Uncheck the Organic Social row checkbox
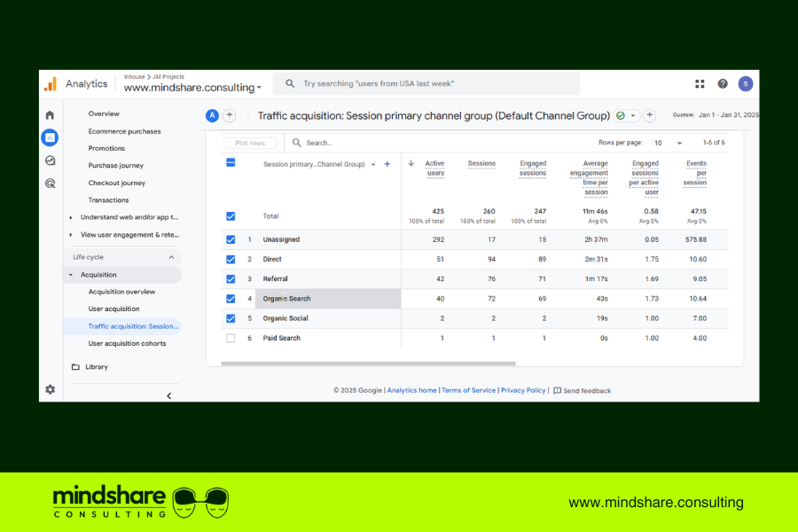 click(x=231, y=318)
